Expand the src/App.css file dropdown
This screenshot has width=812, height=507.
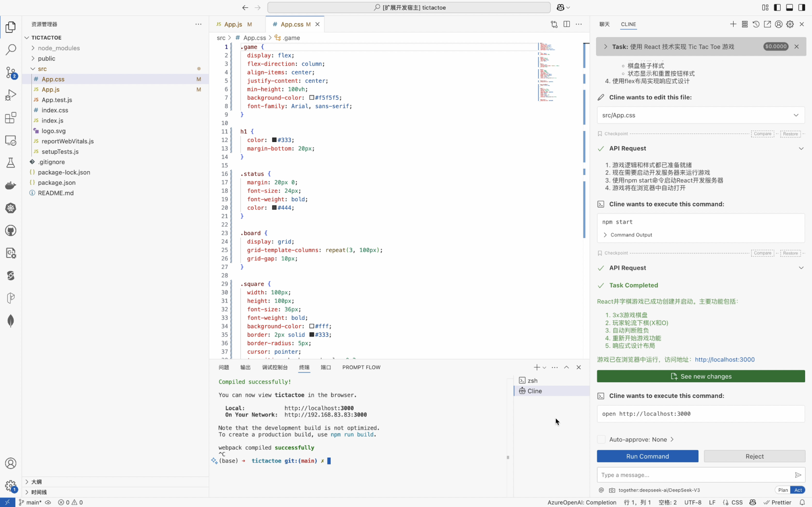point(796,115)
